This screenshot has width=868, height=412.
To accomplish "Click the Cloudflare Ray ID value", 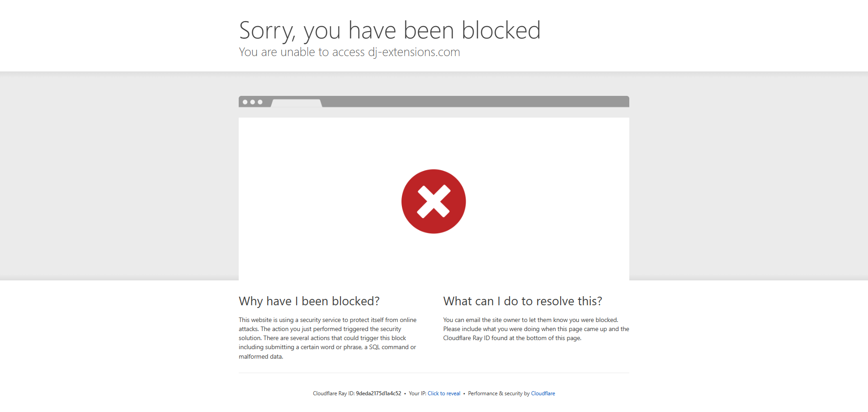I will point(378,393).
